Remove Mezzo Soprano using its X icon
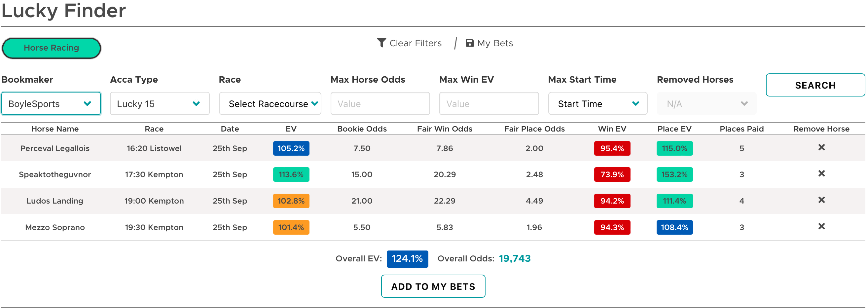 tap(821, 226)
